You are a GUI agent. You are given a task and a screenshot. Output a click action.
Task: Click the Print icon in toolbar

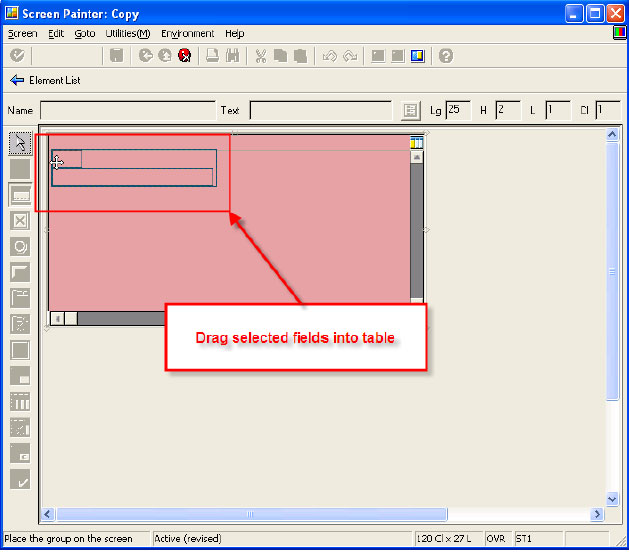click(x=213, y=56)
